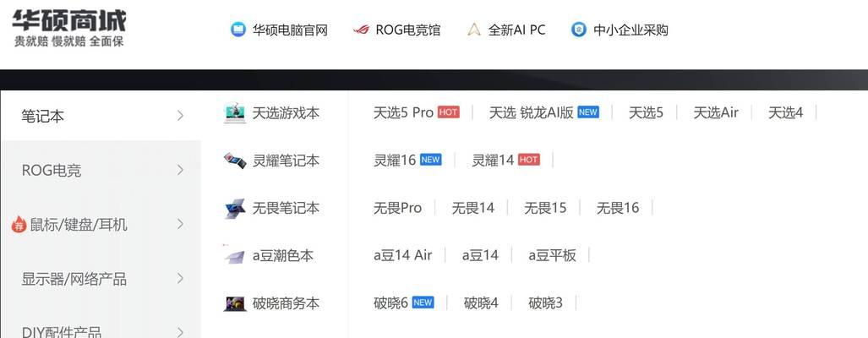Click the flame 荐 icon beside 鼠标/键盘/耳机
This screenshot has width=868, height=338.
tap(19, 224)
